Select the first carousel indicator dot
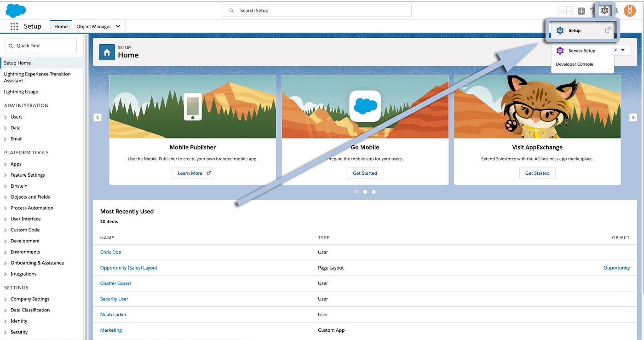The width and height of the screenshot is (644, 340). coord(356,192)
